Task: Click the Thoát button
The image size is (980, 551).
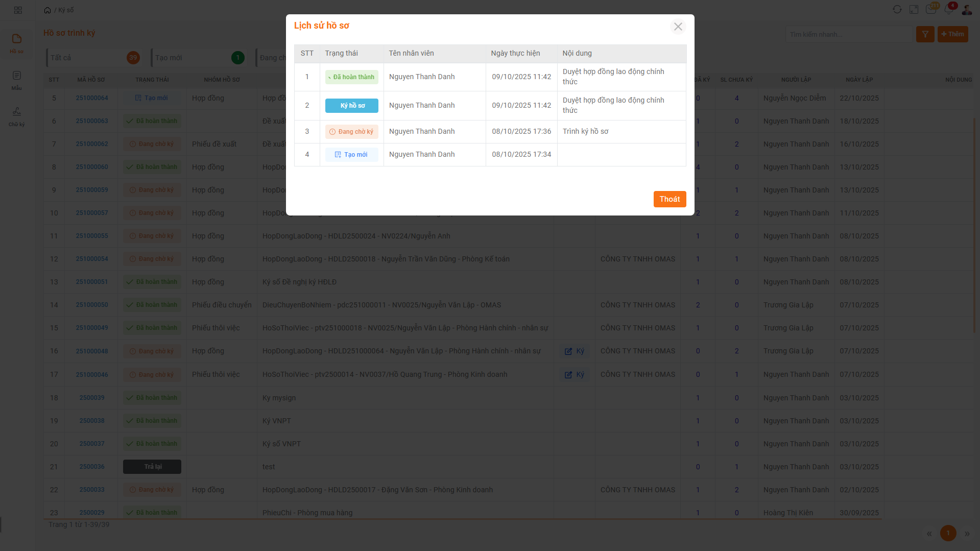Action: pyautogui.click(x=669, y=199)
